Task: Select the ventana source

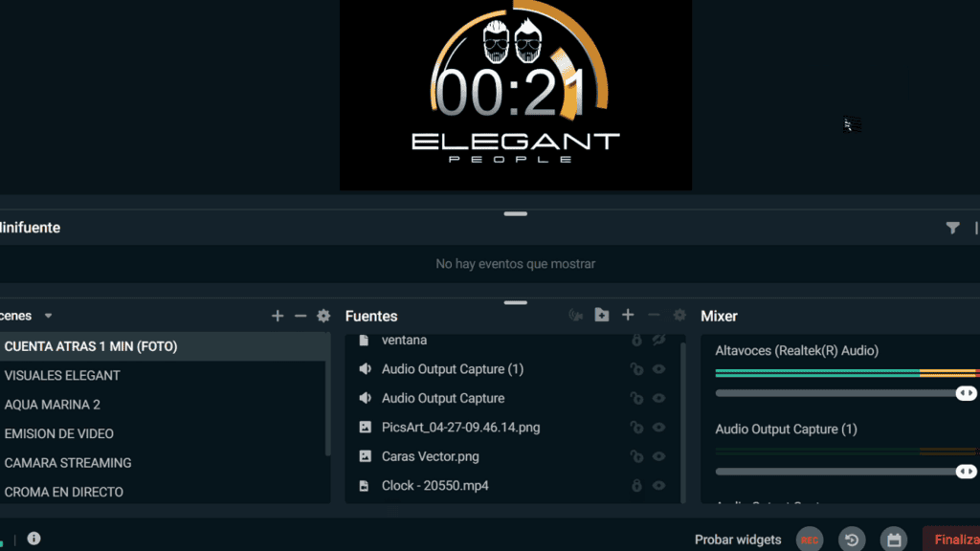Action: pyautogui.click(x=513, y=341)
